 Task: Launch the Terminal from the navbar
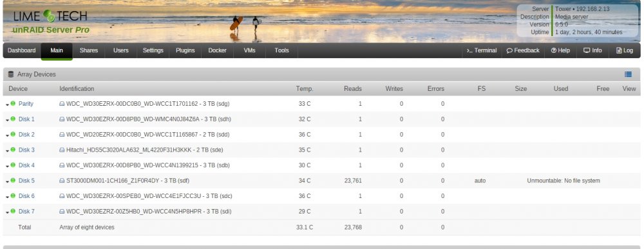[482, 50]
